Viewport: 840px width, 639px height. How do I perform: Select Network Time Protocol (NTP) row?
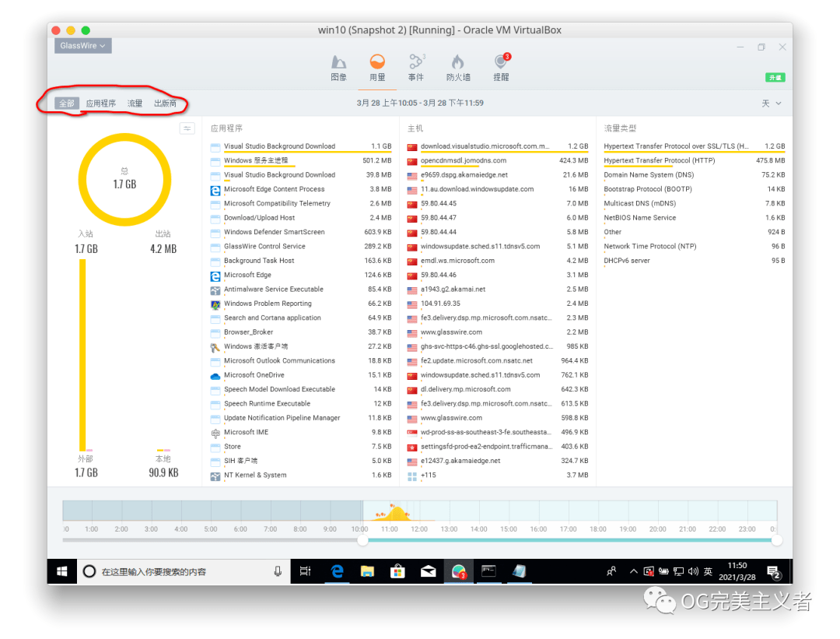click(x=695, y=246)
